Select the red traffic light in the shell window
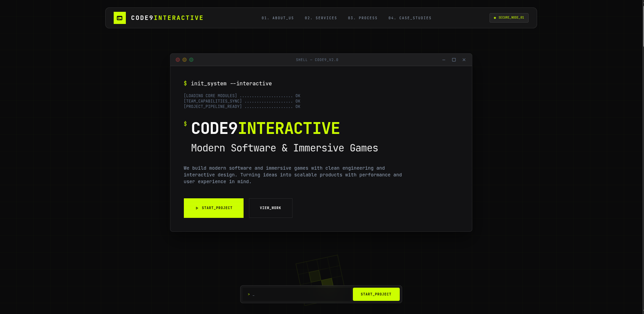The height and width of the screenshot is (314, 644). 178,60
